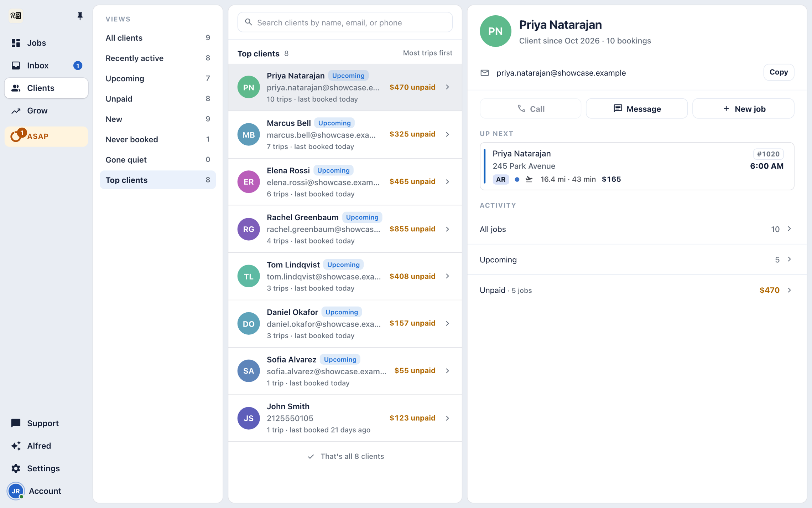Click the RB app logo
Screen dimensions: 812x508
[x=16, y=16]
